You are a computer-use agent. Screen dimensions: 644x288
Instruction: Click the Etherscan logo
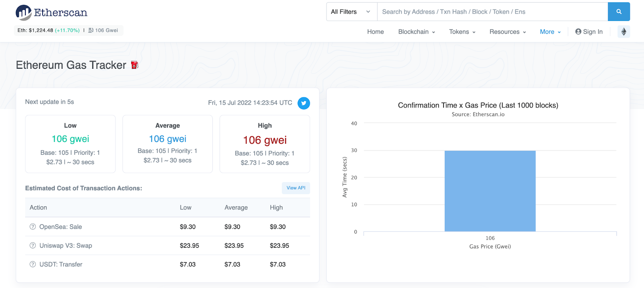tap(52, 13)
